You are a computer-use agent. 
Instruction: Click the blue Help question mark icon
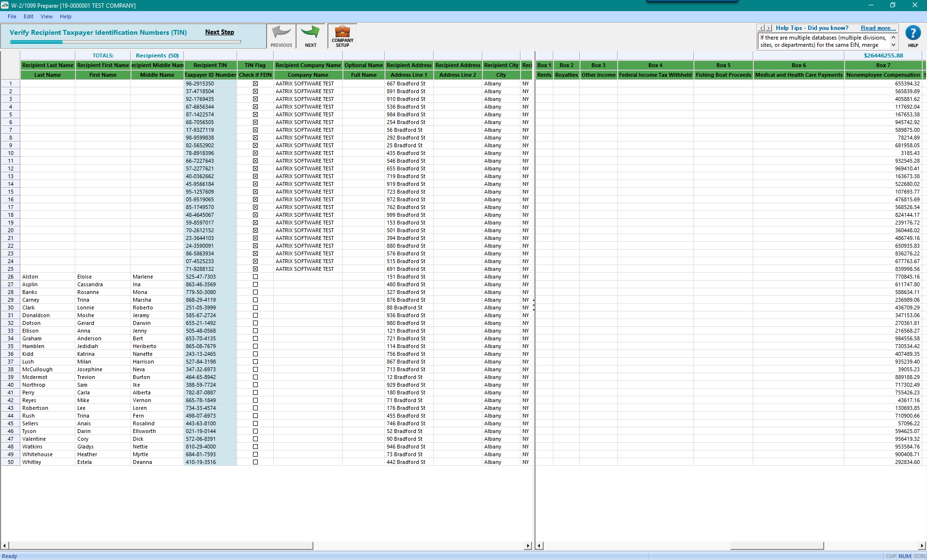913,34
